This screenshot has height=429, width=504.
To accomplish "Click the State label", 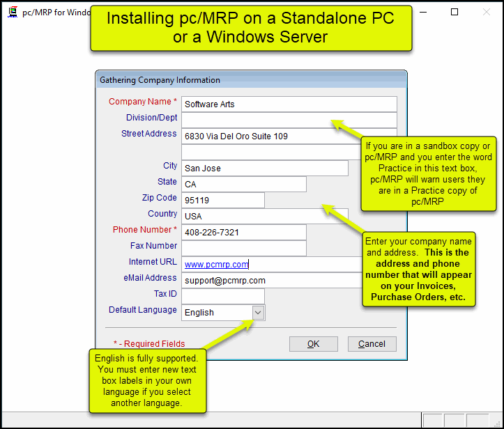I will click(167, 182).
